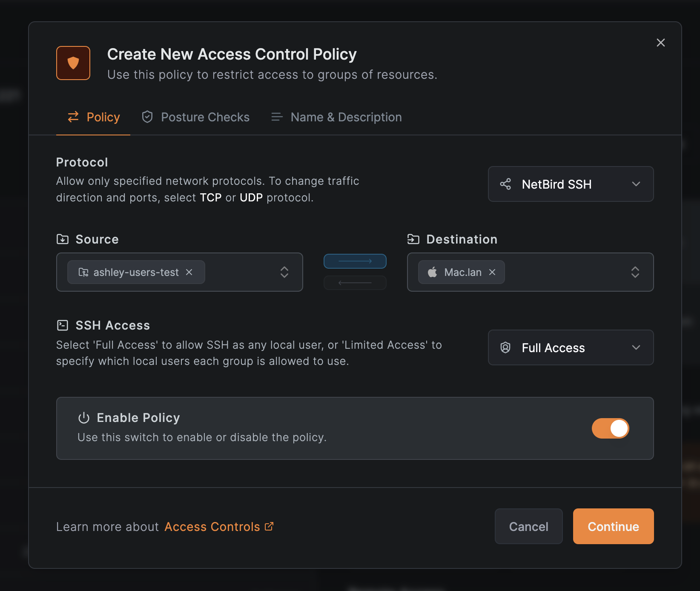
Task: Click the shield icon inside Full Access selector
Action: [x=506, y=347]
